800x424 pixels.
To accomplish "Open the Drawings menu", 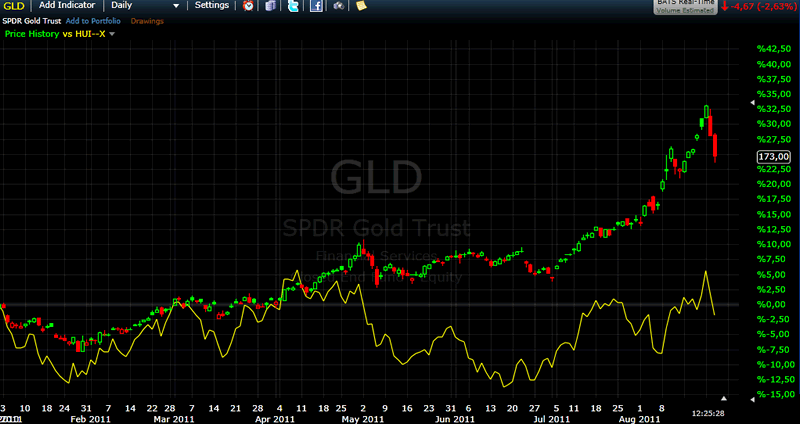I will (x=147, y=21).
